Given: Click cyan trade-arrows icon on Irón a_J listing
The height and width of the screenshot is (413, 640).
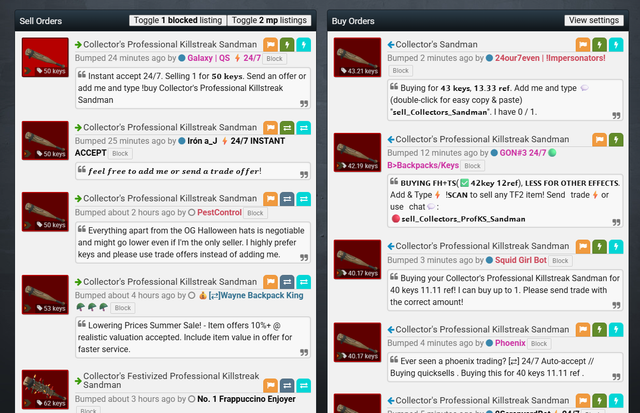Looking at the screenshot, I should click(x=303, y=128).
